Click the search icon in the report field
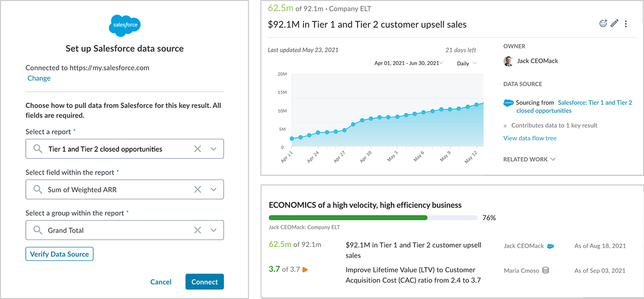Image resolution: width=644 pixels, height=299 pixels. 38,149
